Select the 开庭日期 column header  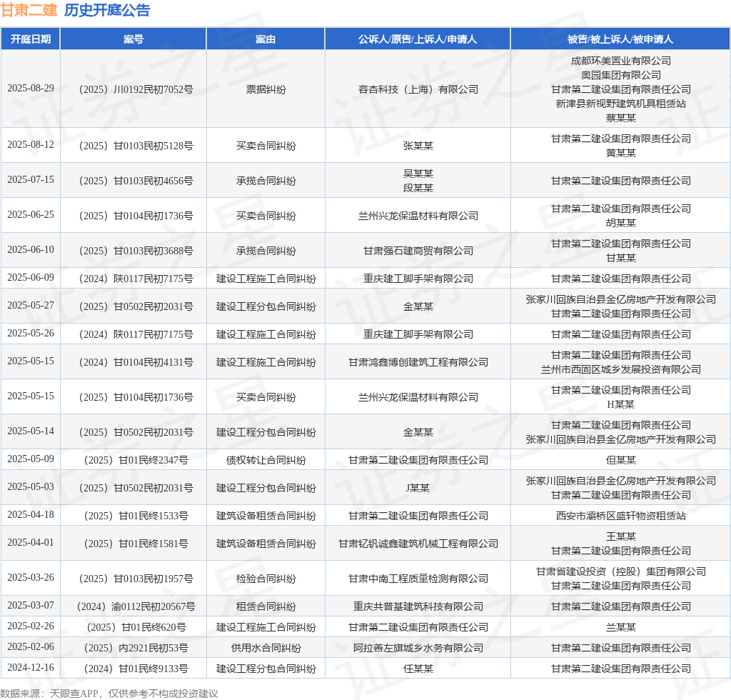tap(31, 39)
